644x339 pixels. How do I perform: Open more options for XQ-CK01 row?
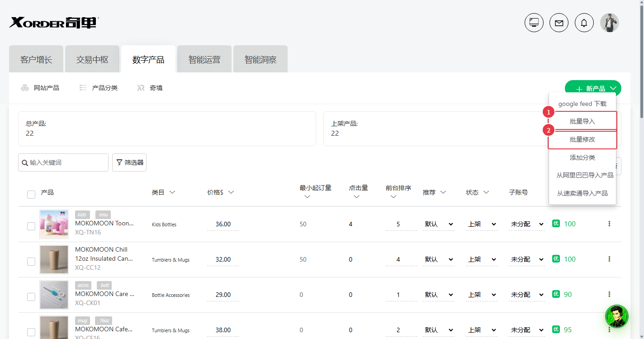pyautogui.click(x=609, y=294)
